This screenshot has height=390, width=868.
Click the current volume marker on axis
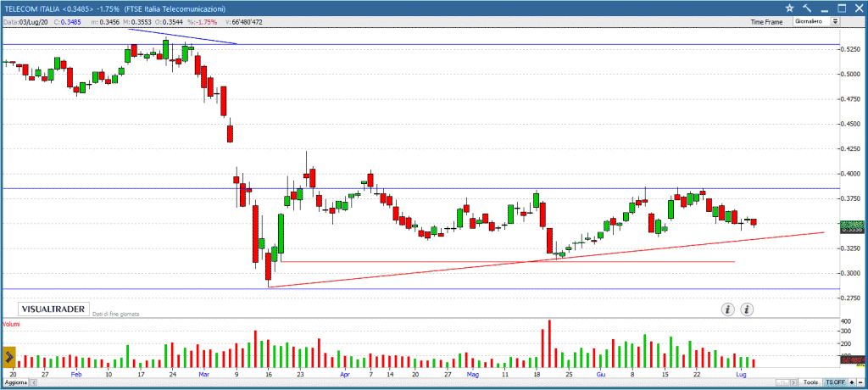(x=853, y=360)
